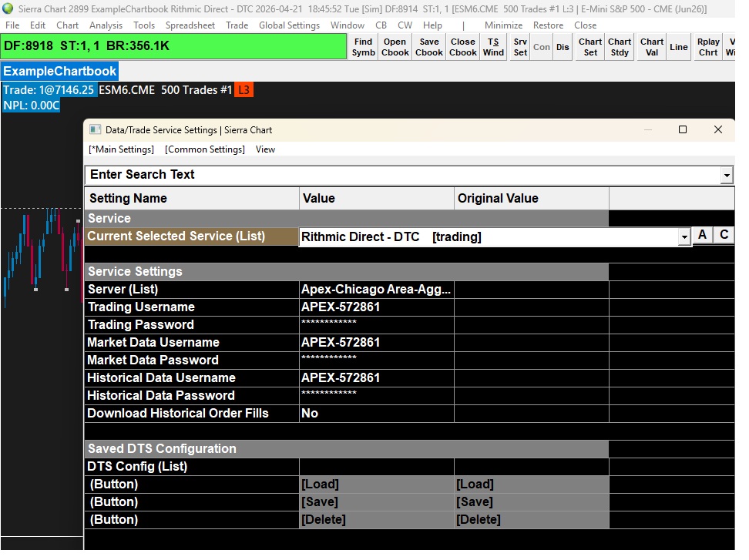This screenshot has width=749, height=560.
Task: Select the ExampleChartbook tab
Action: (59, 71)
